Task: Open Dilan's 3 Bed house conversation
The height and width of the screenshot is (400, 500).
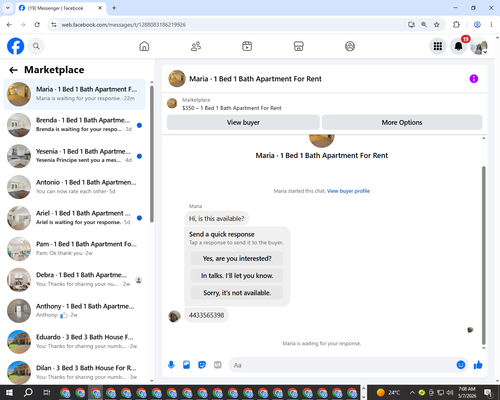Action: point(74,372)
